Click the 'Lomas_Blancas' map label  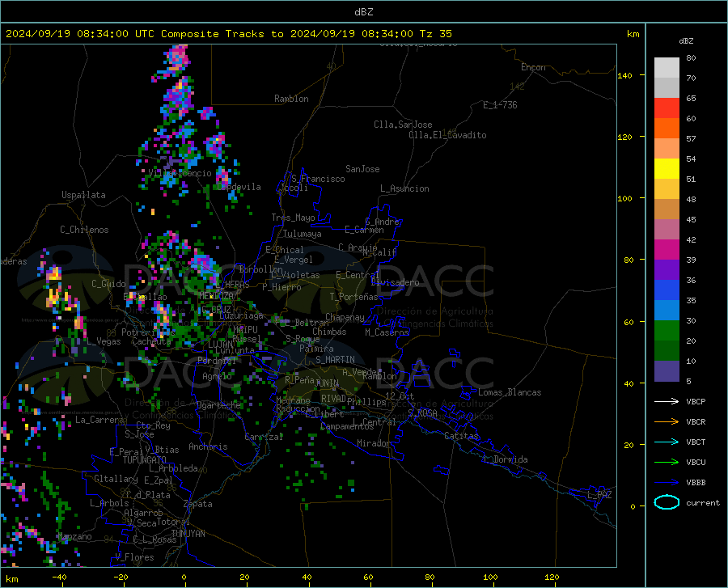[x=510, y=392]
